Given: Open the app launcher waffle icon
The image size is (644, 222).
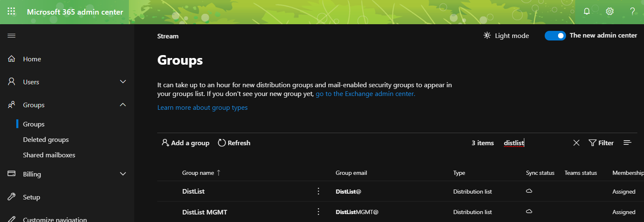Looking at the screenshot, I should tap(11, 12).
